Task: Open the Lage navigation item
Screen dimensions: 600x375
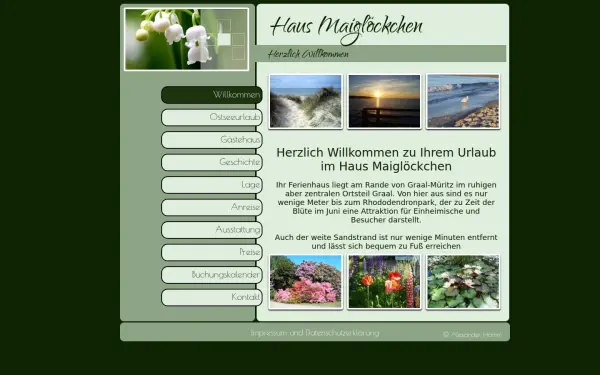Action: [212, 185]
